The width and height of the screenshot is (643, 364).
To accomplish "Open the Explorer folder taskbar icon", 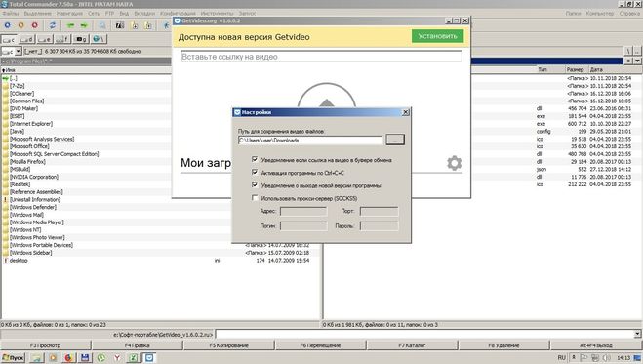I will [36, 358].
